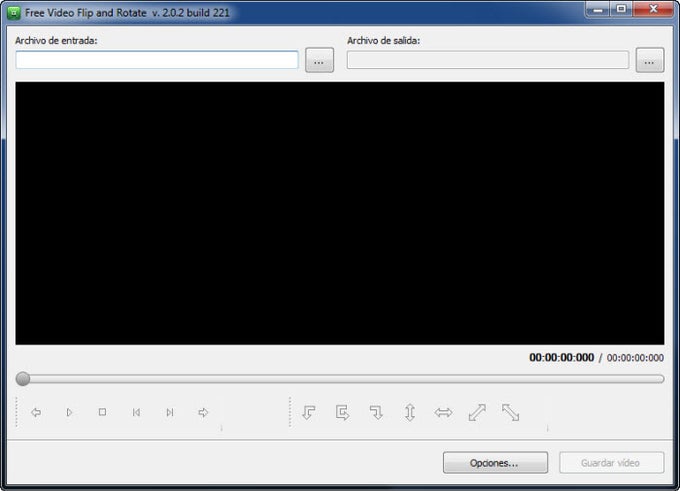Click the middle of the seek slider track
This screenshot has width=680, height=491.
coord(340,379)
